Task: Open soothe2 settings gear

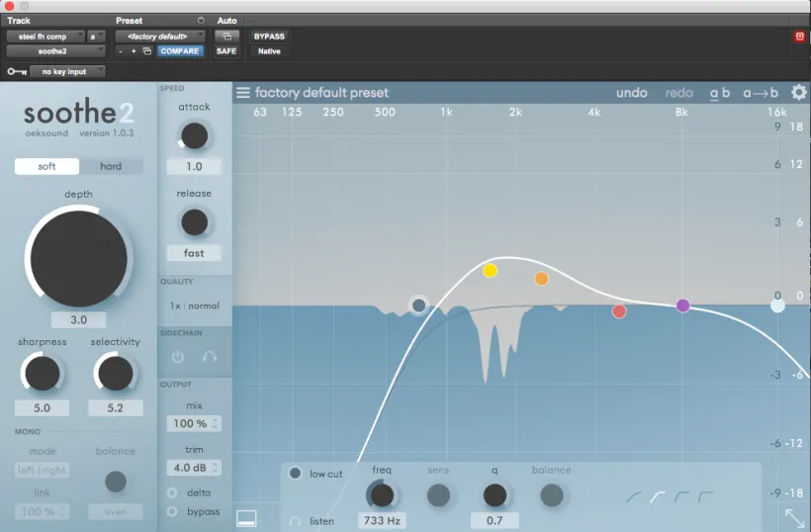Action: pyautogui.click(x=798, y=93)
